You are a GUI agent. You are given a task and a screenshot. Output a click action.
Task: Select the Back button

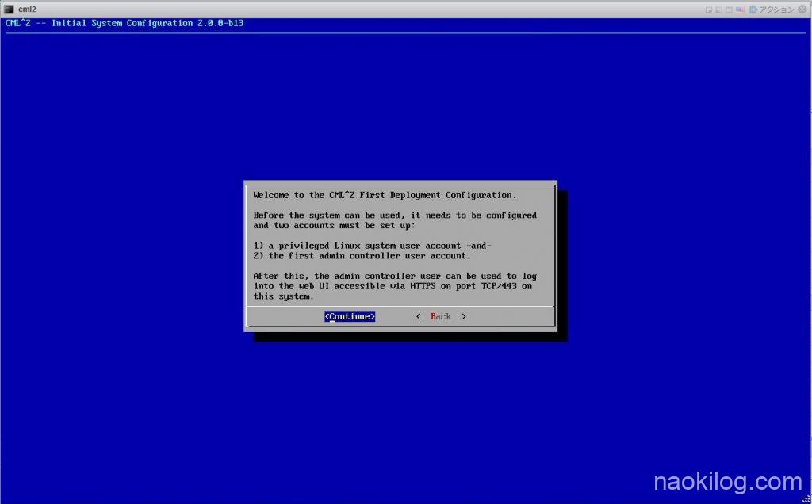[441, 316]
